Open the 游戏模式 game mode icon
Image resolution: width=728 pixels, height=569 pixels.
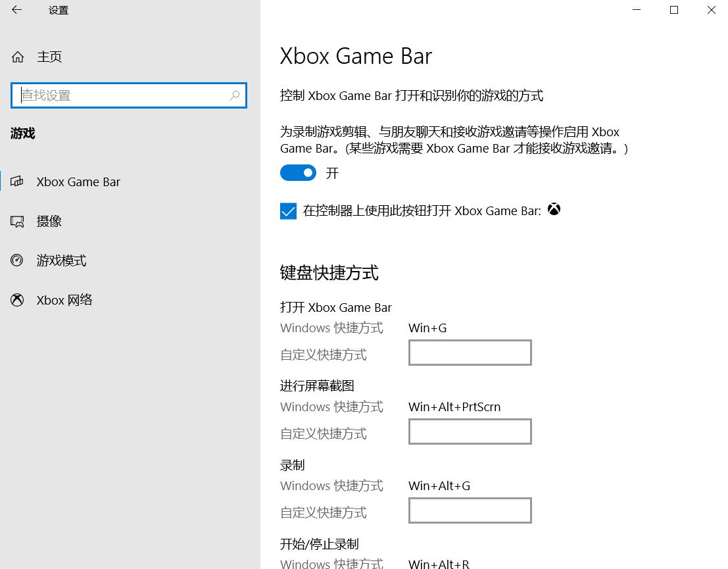click(x=17, y=260)
